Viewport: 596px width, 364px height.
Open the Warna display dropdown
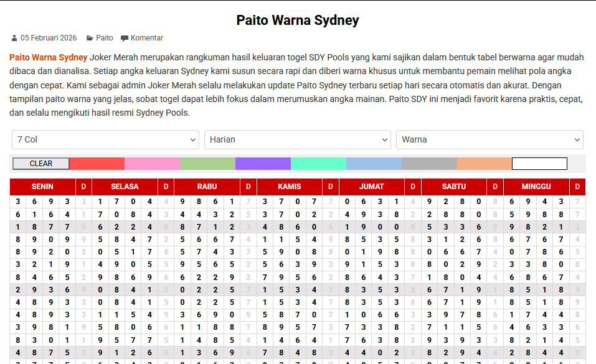pos(490,139)
